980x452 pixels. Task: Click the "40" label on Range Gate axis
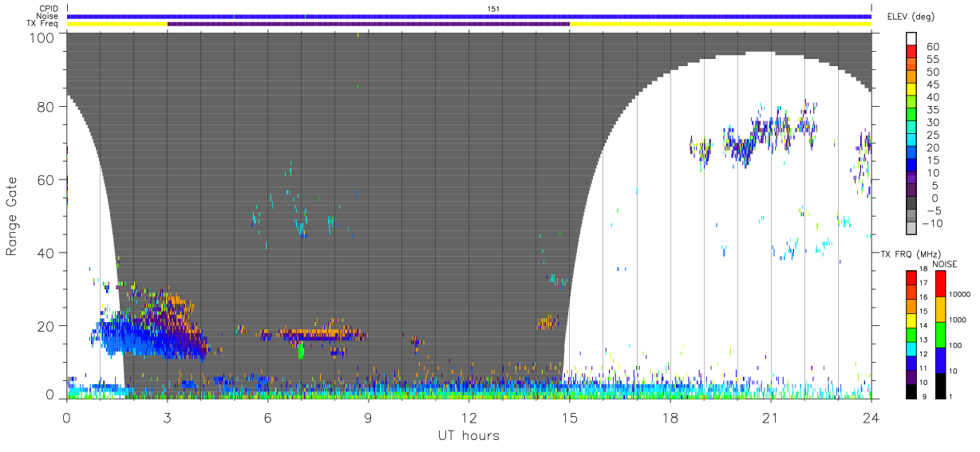tap(46, 253)
